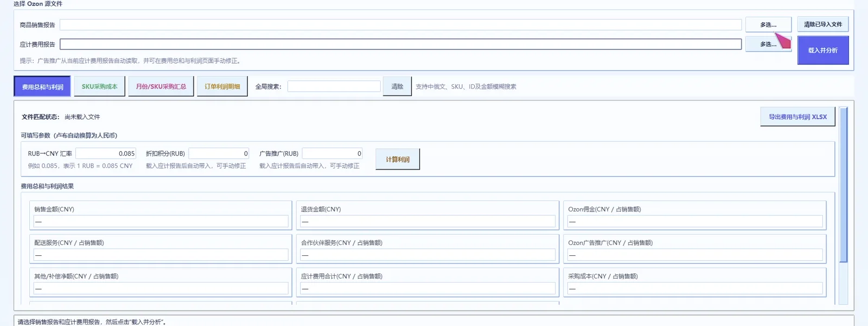Click the 应计费用合计 result field
This screenshot has height=326, width=868.
point(427,289)
